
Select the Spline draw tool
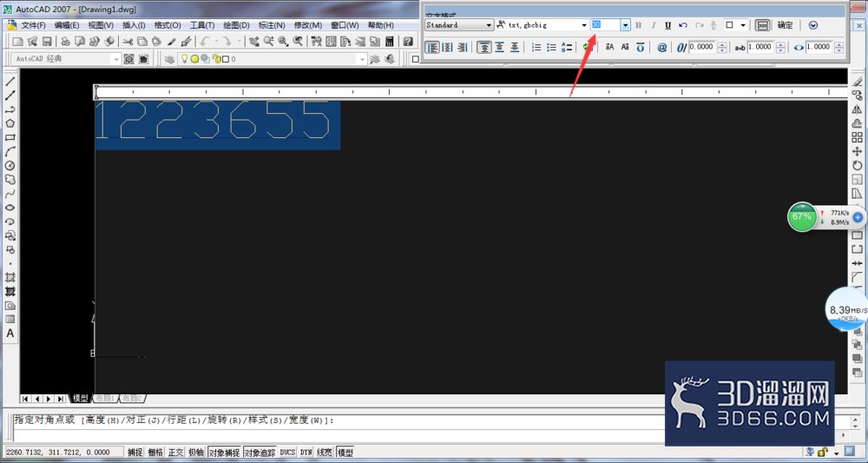(x=10, y=194)
